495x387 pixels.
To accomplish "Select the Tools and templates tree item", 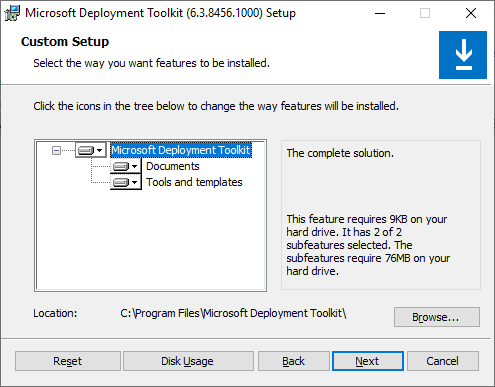I will (194, 182).
